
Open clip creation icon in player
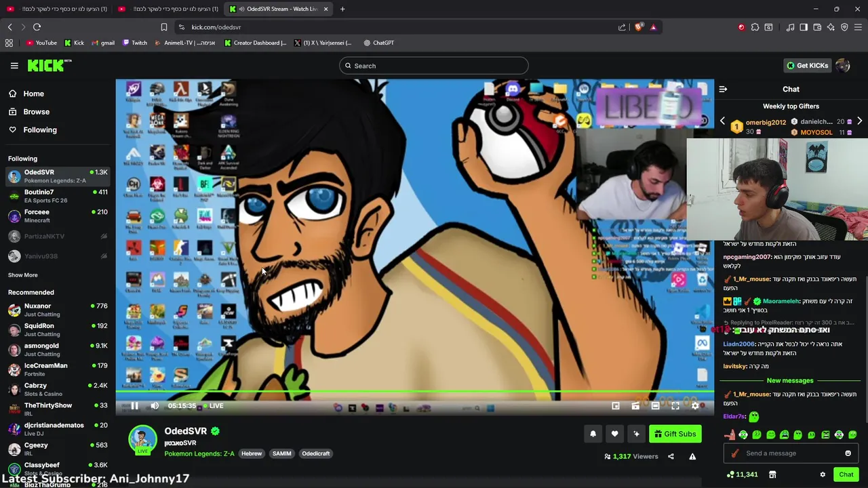[x=635, y=406]
